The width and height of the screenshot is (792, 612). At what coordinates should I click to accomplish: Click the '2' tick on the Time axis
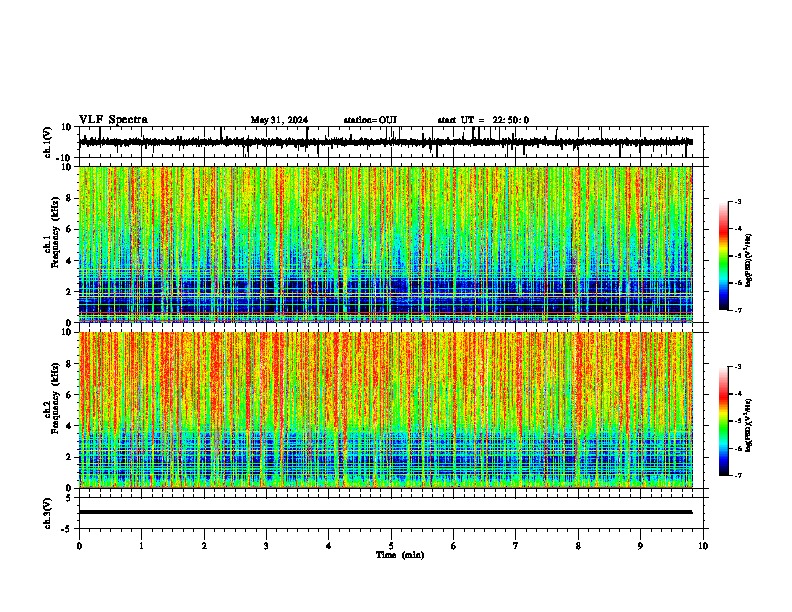[x=204, y=546]
